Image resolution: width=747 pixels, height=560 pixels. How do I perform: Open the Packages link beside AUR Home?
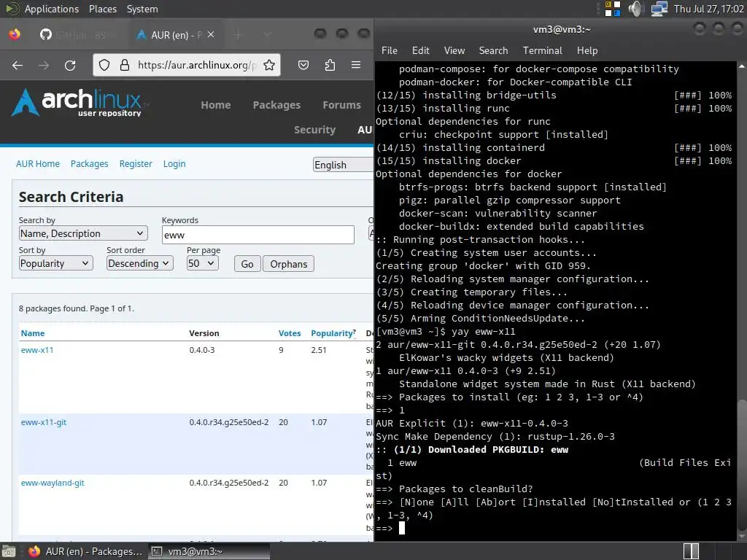(x=90, y=164)
